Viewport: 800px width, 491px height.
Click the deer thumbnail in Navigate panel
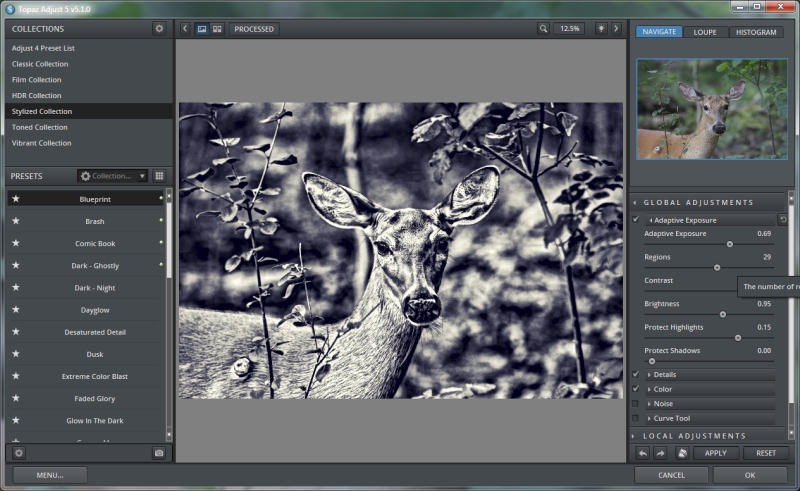pyautogui.click(x=712, y=109)
